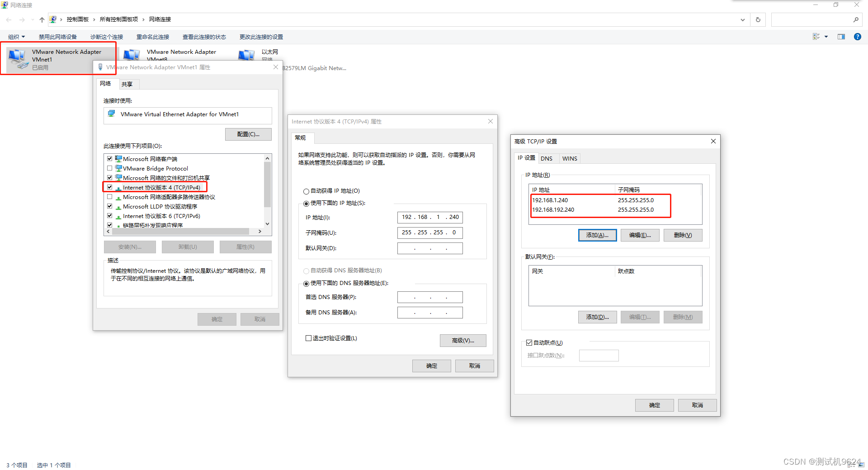Click the control panel icon in breadcrumb
This screenshot has width=868, height=470.
pyautogui.click(x=53, y=19)
